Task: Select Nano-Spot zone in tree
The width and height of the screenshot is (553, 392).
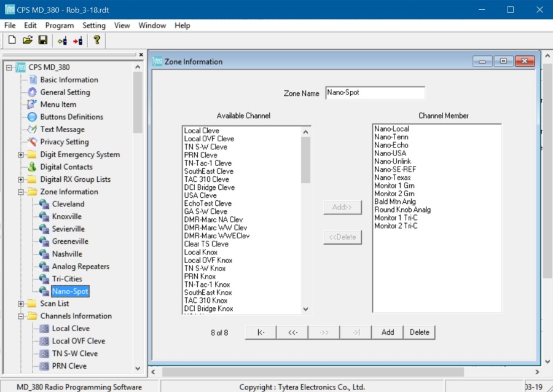Action: pyautogui.click(x=70, y=291)
